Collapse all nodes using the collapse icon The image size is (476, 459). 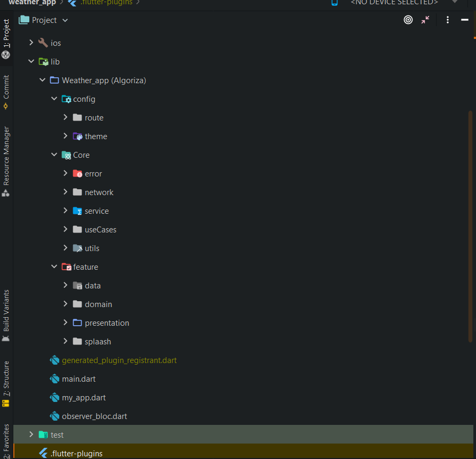[425, 20]
